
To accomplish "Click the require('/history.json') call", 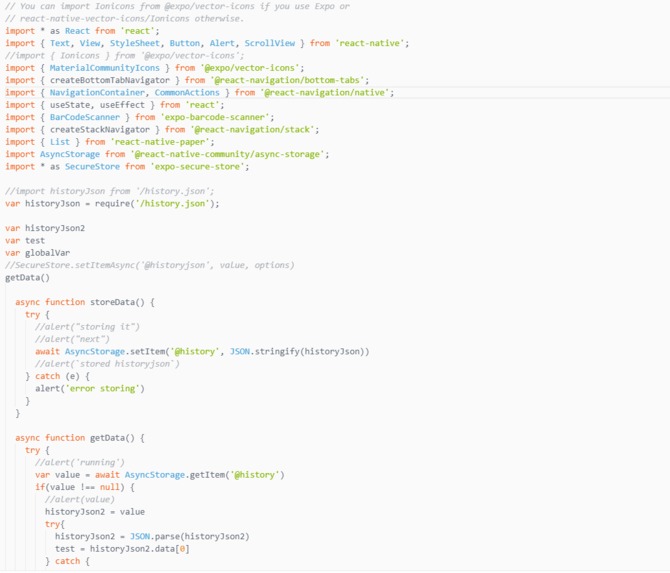I will coord(155,204).
